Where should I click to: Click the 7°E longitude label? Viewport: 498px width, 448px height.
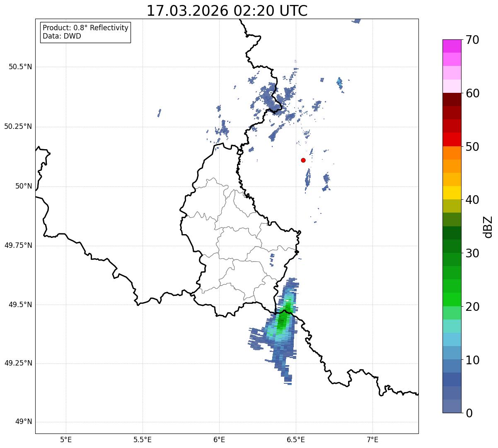tap(372, 439)
